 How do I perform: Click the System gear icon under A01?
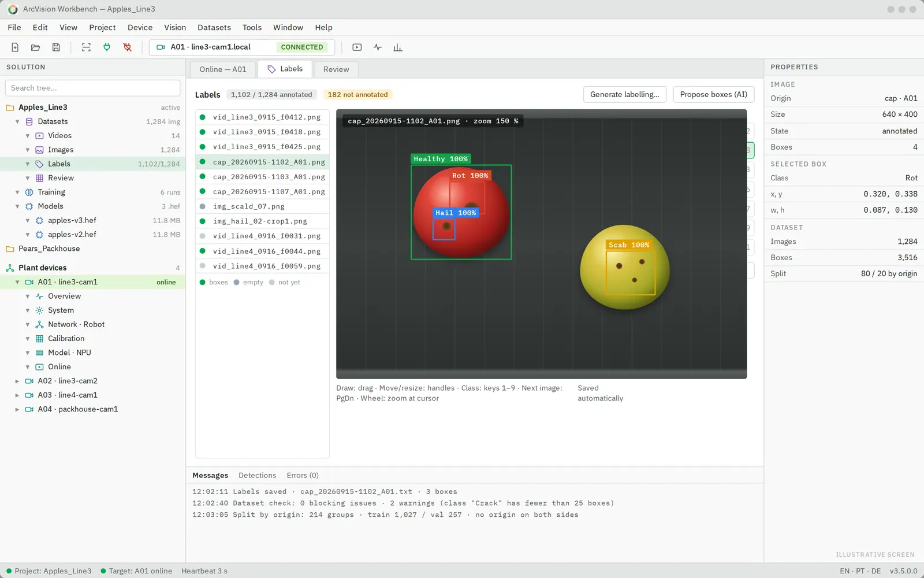[x=39, y=310]
